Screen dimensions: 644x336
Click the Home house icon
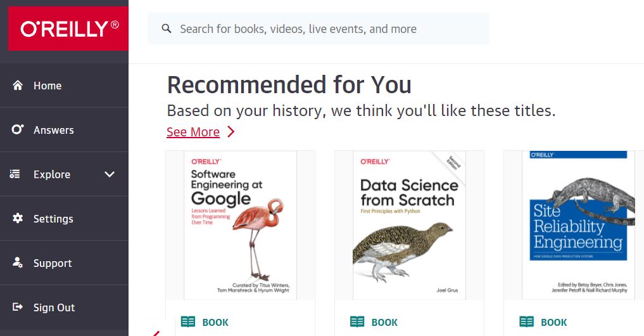click(18, 86)
